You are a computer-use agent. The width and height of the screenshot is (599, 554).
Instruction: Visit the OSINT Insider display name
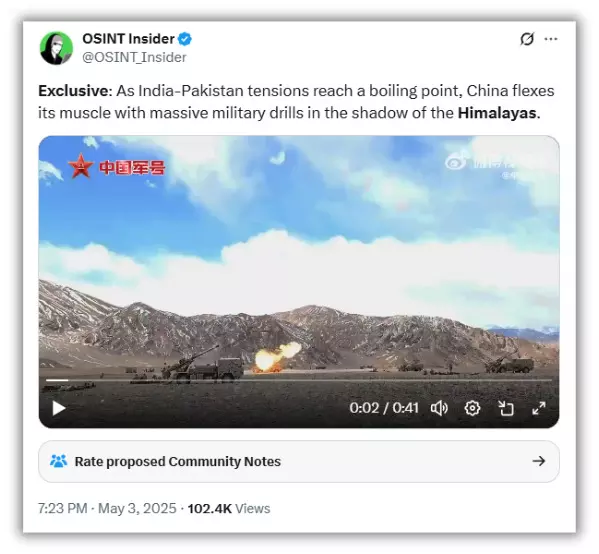[x=128, y=39]
